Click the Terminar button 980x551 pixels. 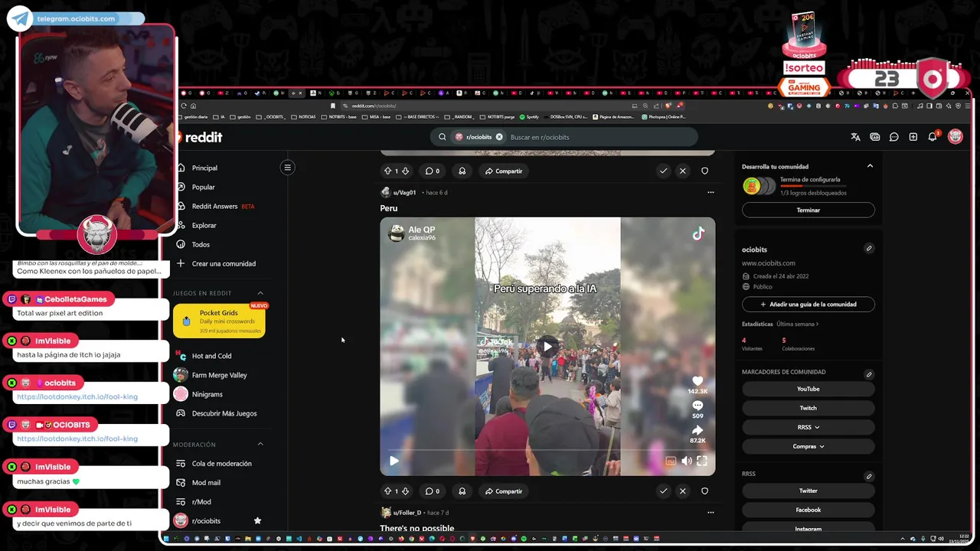point(808,210)
